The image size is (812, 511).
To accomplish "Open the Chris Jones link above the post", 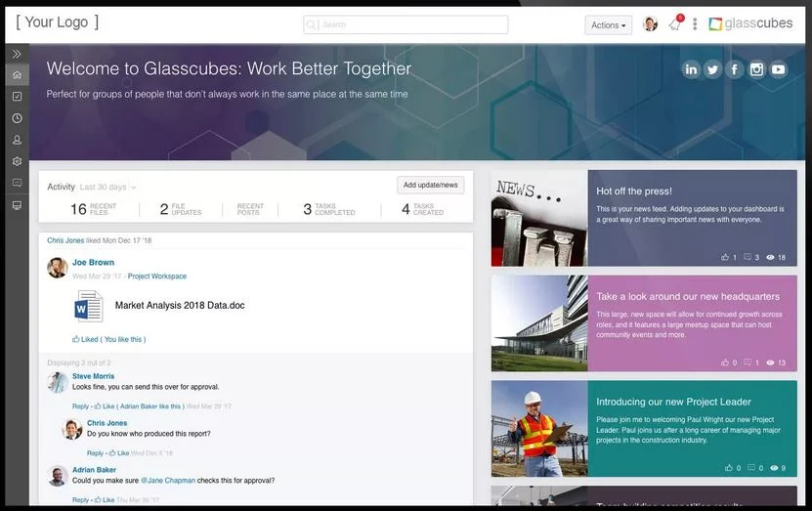I will point(65,240).
